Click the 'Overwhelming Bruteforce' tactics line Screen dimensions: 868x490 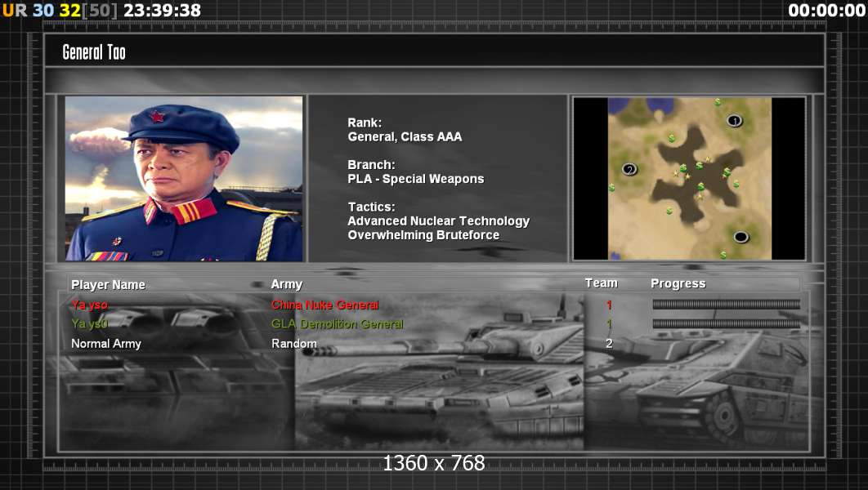coord(423,235)
